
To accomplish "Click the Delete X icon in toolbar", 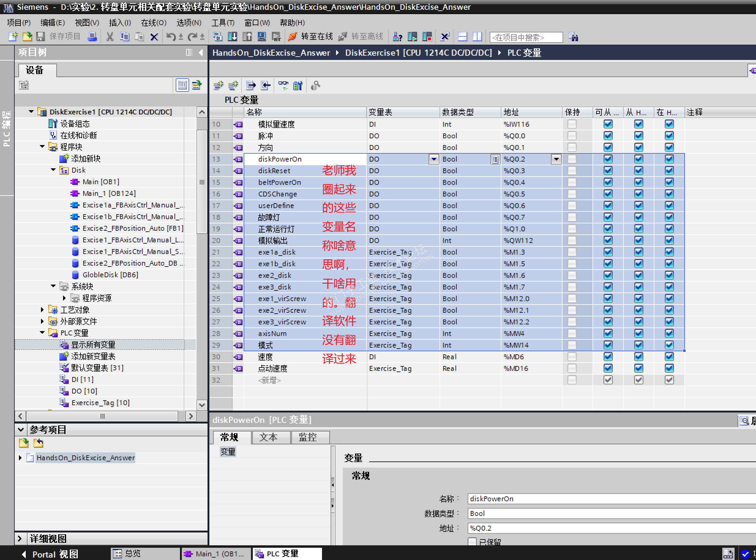I will pyautogui.click(x=154, y=37).
